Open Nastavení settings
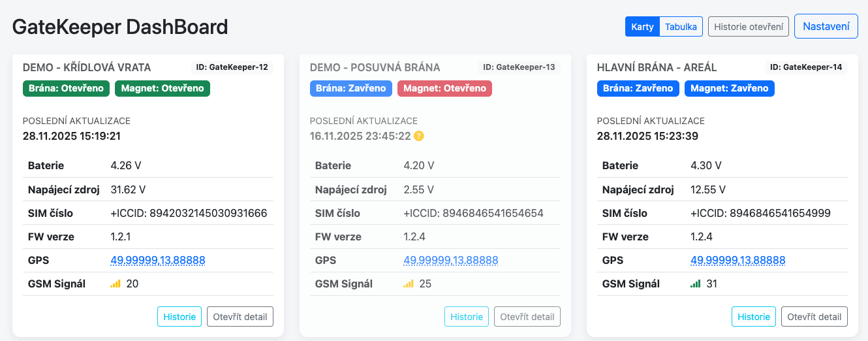 pyautogui.click(x=826, y=27)
